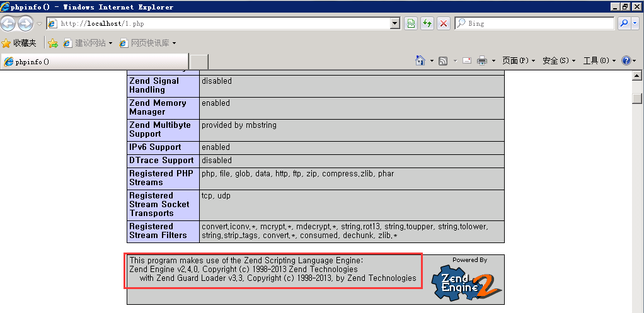Click the Zend Engine 2 logo

[x=466, y=283]
